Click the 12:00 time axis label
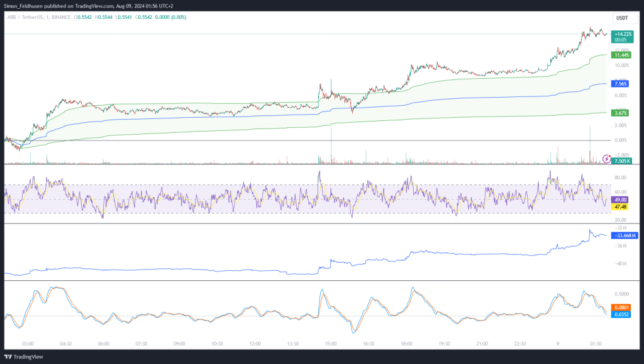Viewport: 644px width, 364px height. [x=255, y=344]
